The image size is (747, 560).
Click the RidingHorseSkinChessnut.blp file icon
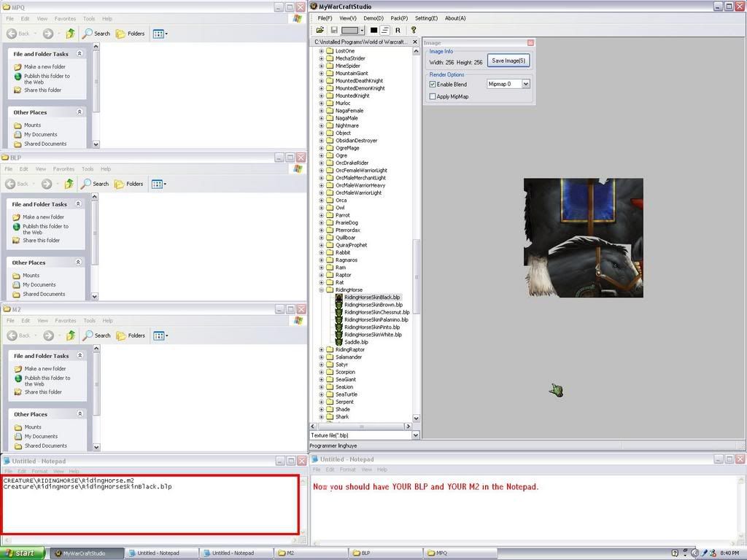pos(338,312)
